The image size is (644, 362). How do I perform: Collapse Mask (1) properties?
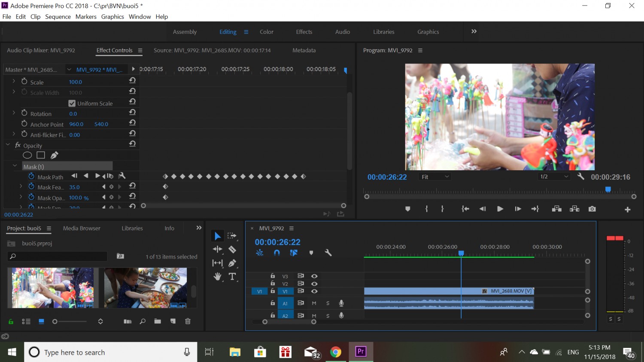click(x=15, y=166)
